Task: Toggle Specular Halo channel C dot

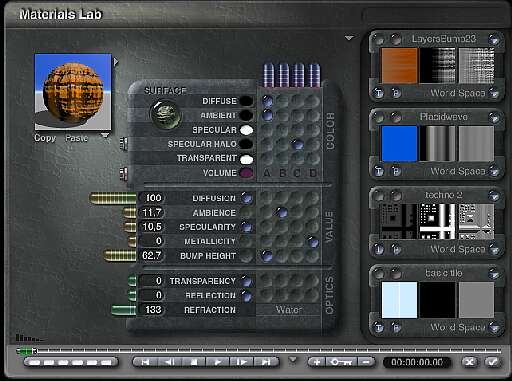Action: (x=297, y=144)
